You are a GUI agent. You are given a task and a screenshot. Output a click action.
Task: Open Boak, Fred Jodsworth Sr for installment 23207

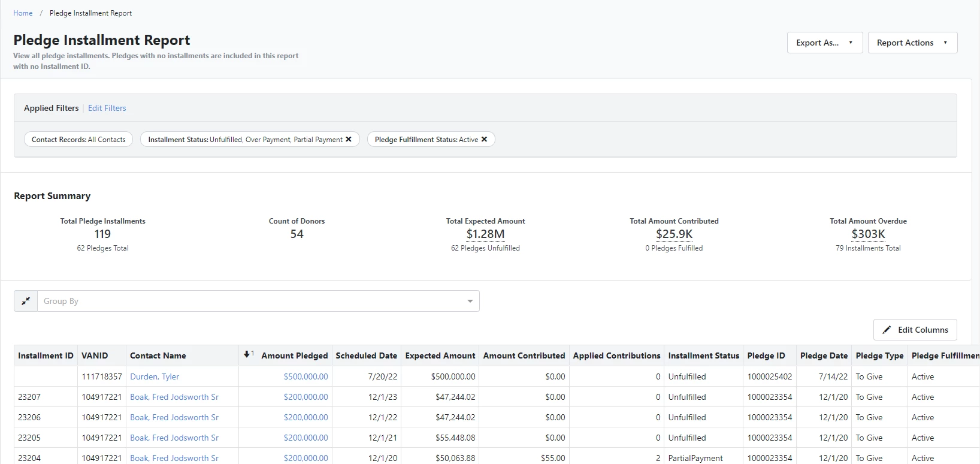tap(174, 397)
